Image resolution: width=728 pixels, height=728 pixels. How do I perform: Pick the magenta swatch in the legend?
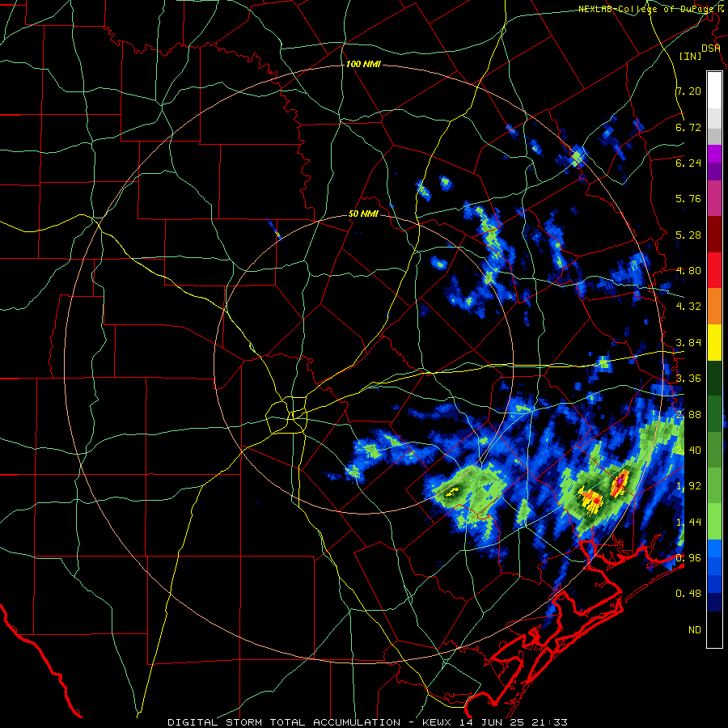pos(714,154)
